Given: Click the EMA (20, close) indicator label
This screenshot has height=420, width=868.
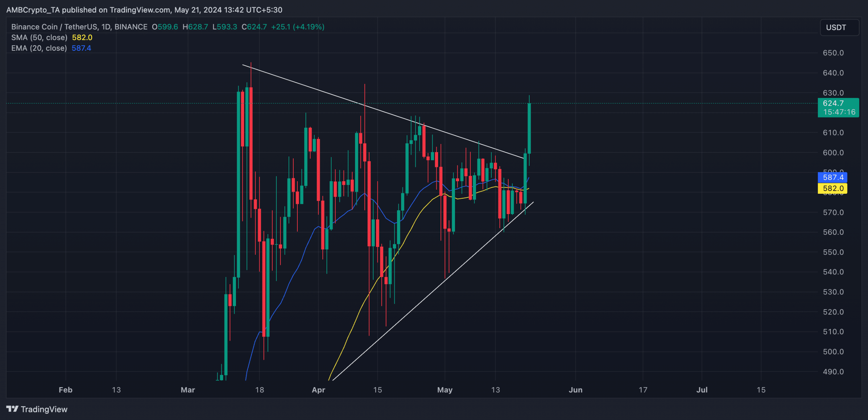Looking at the screenshot, I should tap(39, 48).
